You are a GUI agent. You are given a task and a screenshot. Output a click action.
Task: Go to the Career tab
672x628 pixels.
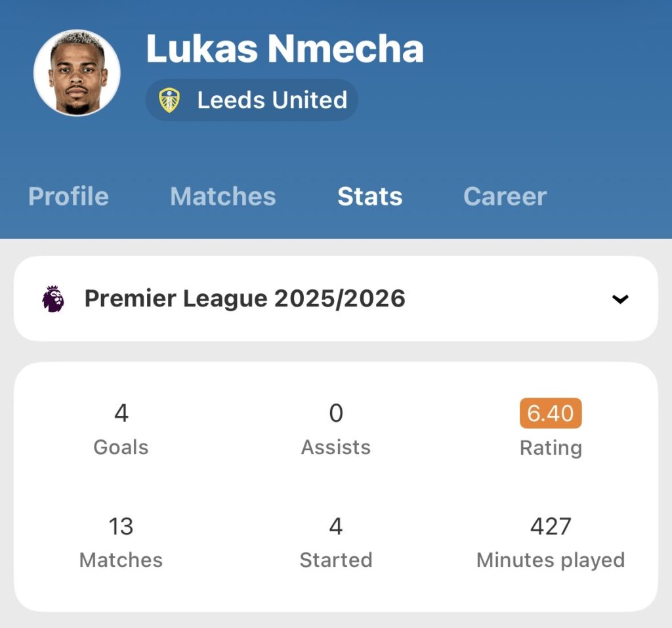pyautogui.click(x=505, y=196)
